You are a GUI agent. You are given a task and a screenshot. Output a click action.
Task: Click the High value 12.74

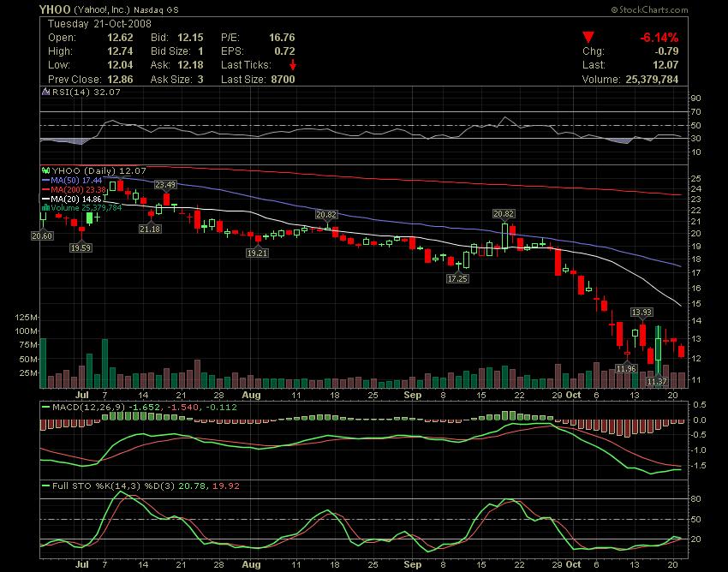(120, 51)
